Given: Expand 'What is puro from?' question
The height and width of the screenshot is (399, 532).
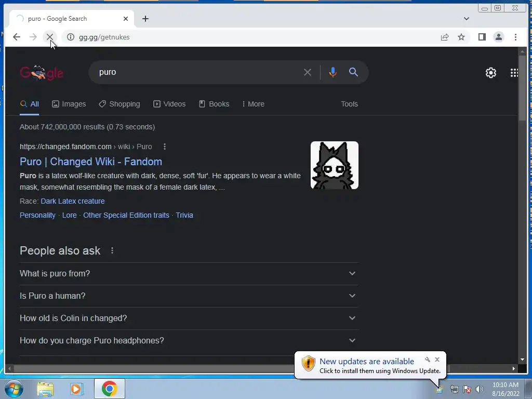Looking at the screenshot, I should click(189, 273).
